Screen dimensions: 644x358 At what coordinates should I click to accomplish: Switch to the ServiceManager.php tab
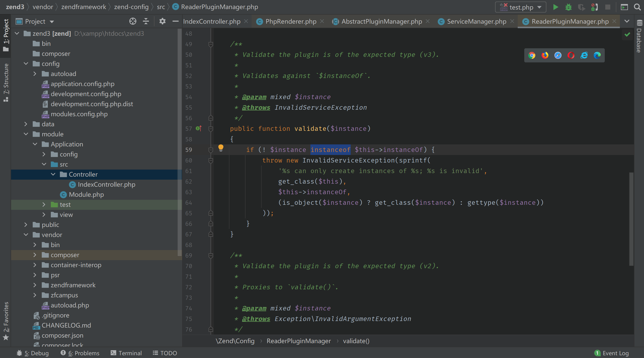pos(476,22)
